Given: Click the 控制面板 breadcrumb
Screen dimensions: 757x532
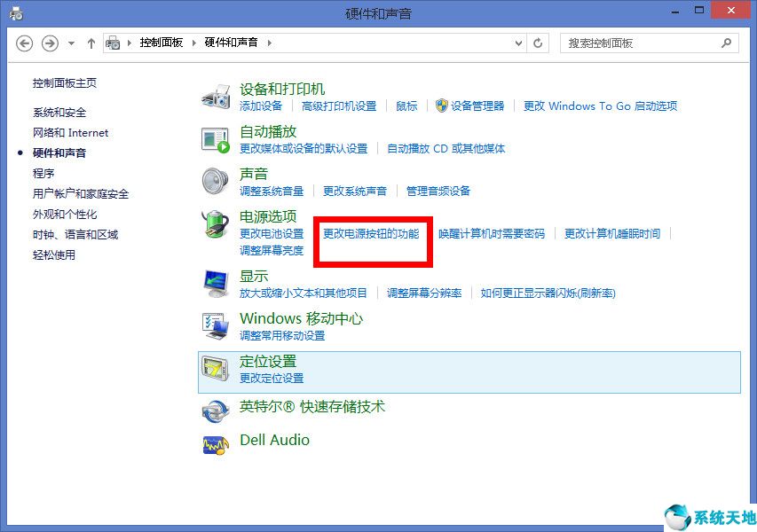Looking at the screenshot, I should tap(162, 43).
